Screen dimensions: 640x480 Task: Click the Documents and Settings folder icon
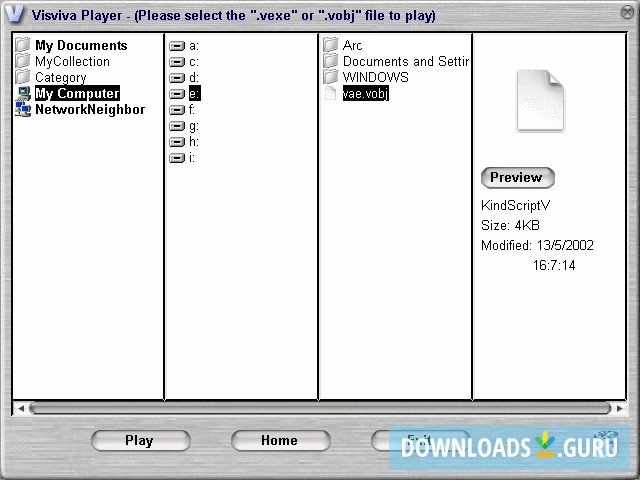tap(331, 60)
